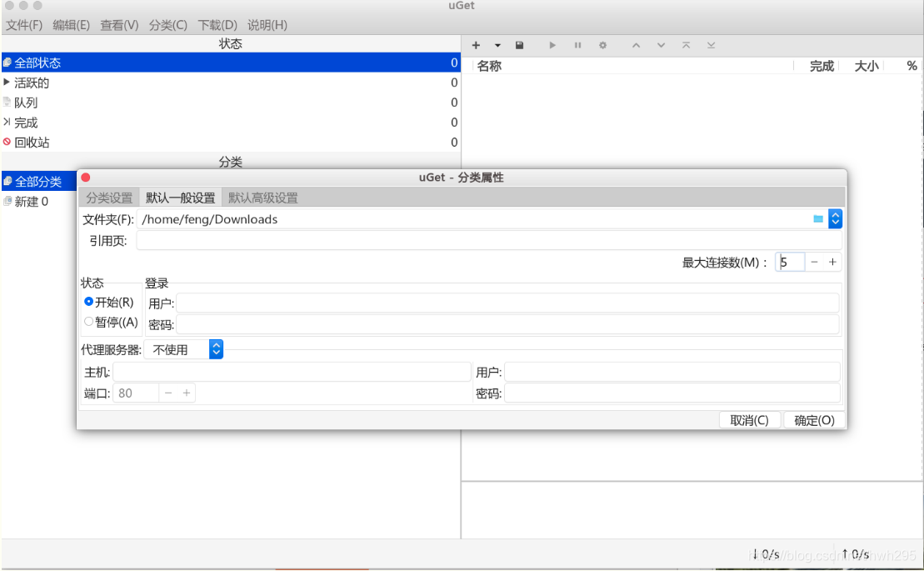
Task: Select the 完成 status row
Action: [x=231, y=123]
